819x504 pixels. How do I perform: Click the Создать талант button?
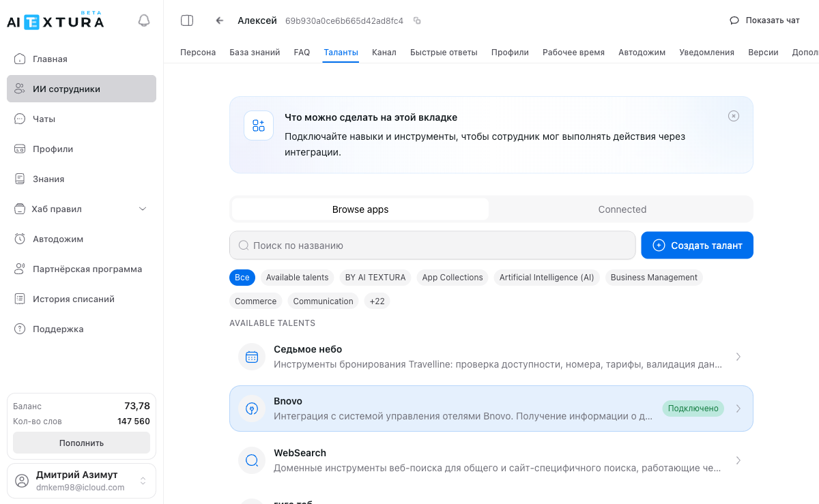pyautogui.click(x=697, y=245)
